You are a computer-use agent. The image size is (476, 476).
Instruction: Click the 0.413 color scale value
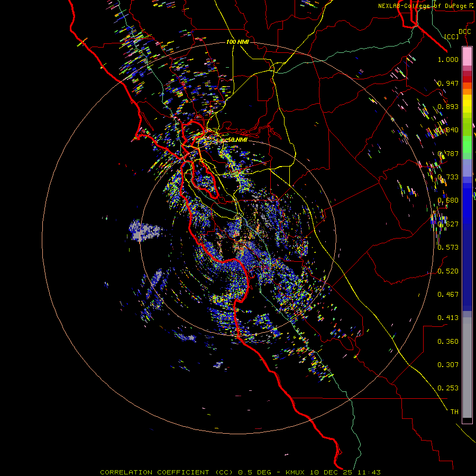click(448, 317)
